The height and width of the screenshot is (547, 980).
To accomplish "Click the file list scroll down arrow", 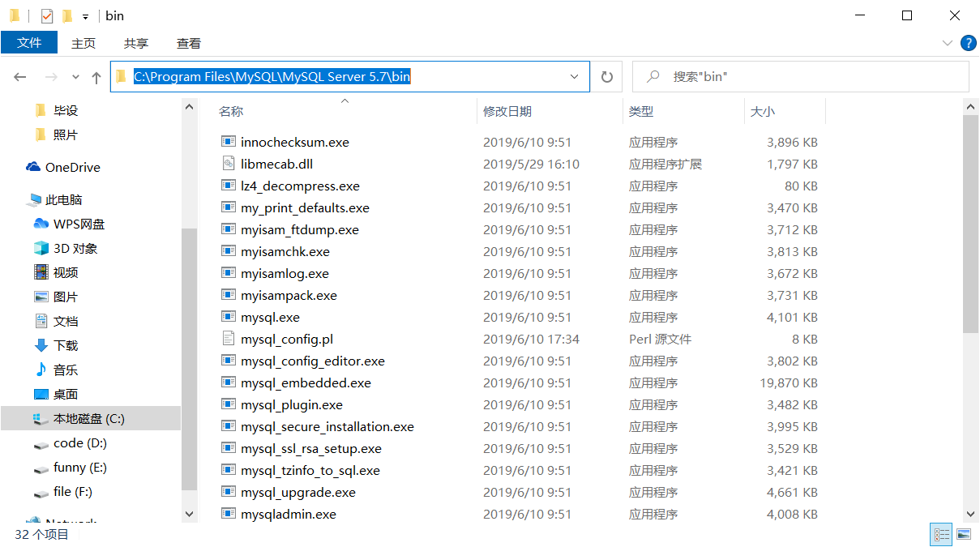I will coord(970,513).
